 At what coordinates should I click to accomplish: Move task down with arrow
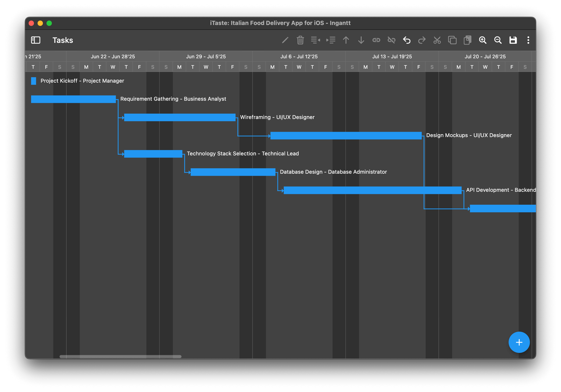(x=361, y=40)
